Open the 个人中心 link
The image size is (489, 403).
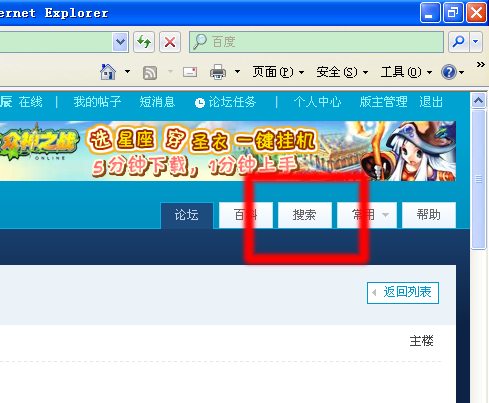point(317,102)
